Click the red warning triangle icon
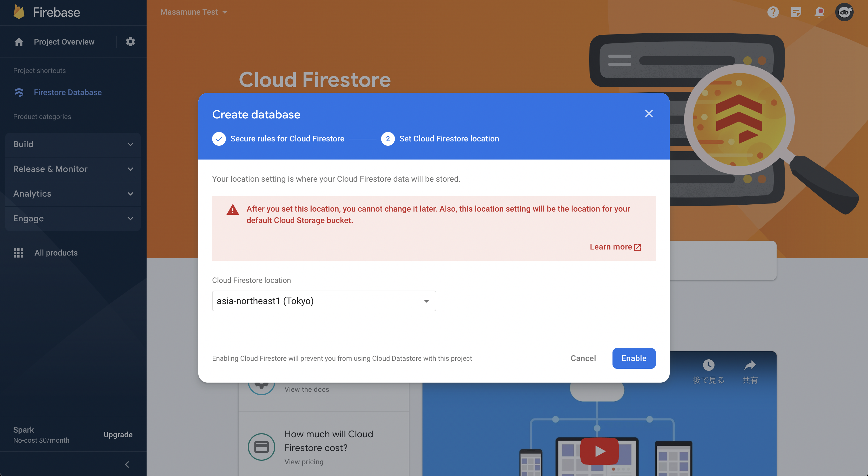 click(233, 210)
